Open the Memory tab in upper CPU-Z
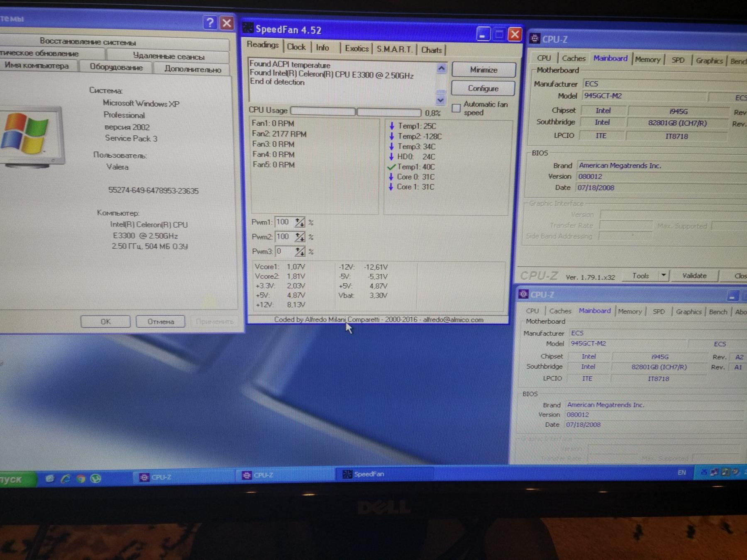The height and width of the screenshot is (560, 747). 647,60
